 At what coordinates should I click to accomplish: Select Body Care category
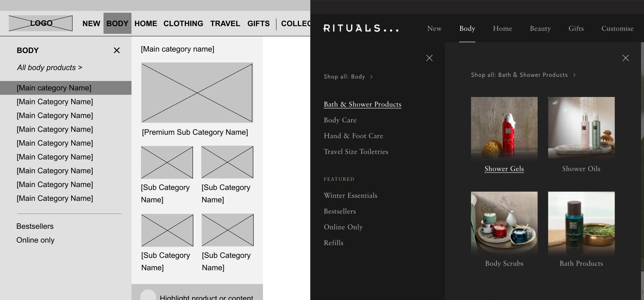(x=340, y=120)
